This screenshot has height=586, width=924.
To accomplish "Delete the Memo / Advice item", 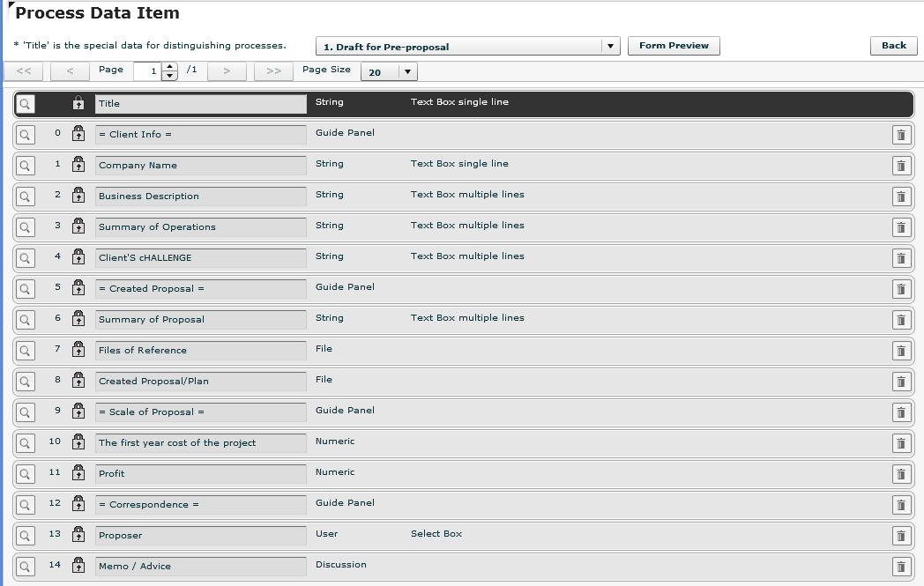I will click(x=901, y=567).
